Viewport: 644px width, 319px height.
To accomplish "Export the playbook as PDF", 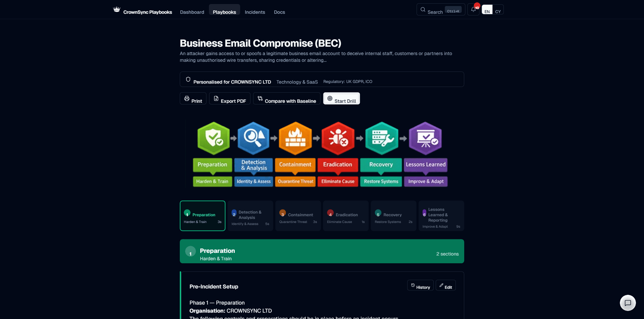I will click(230, 98).
